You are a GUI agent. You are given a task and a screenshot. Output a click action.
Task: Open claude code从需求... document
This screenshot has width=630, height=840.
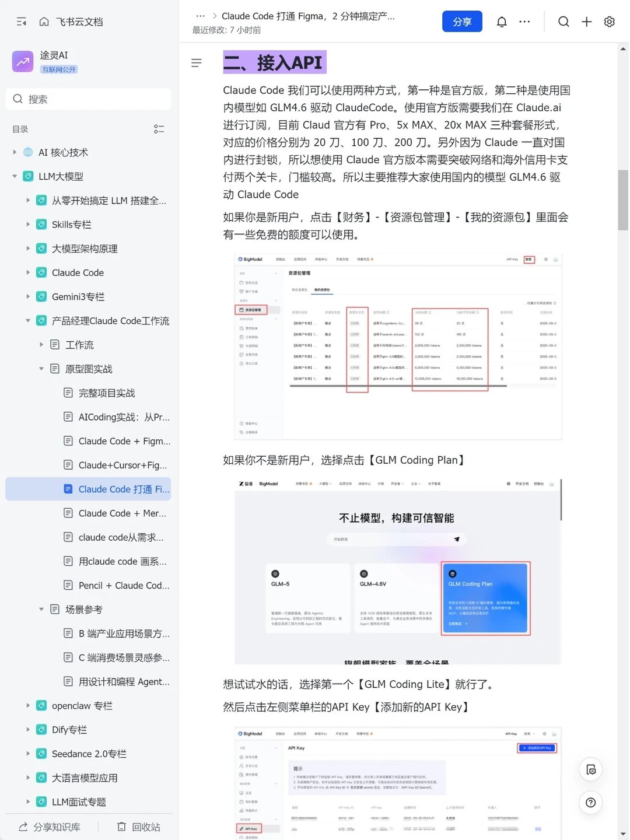point(88,537)
